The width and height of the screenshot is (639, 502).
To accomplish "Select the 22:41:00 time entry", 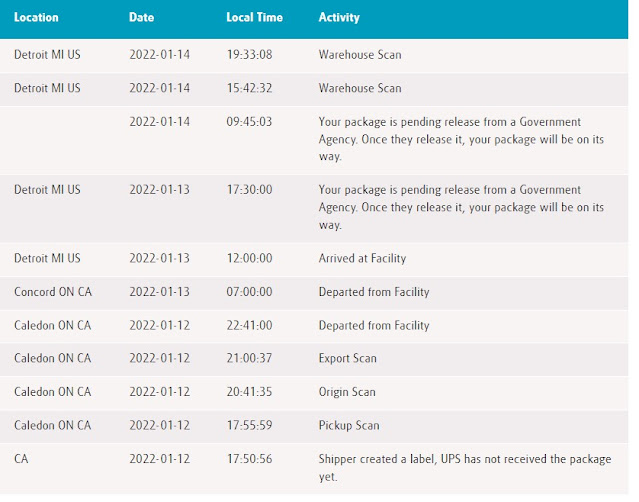I will pyautogui.click(x=249, y=325).
